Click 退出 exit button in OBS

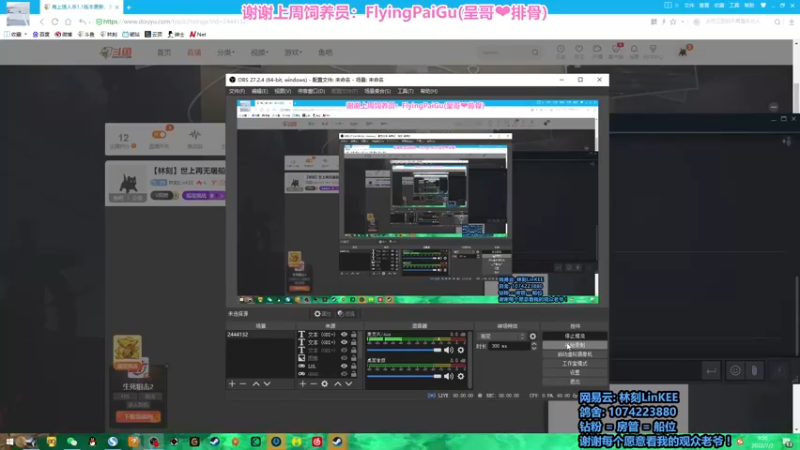(574, 382)
